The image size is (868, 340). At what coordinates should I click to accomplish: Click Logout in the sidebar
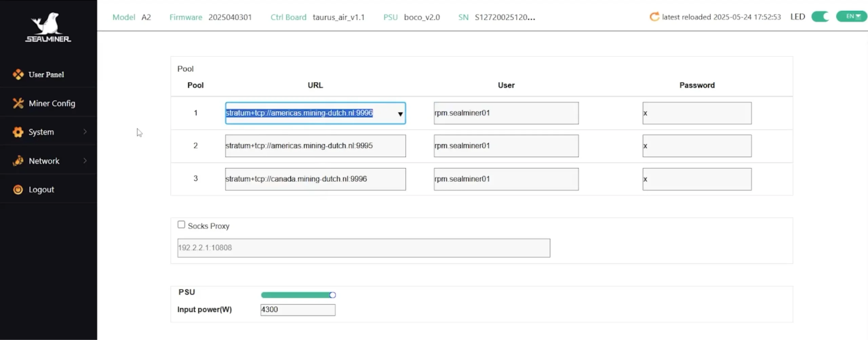click(41, 189)
